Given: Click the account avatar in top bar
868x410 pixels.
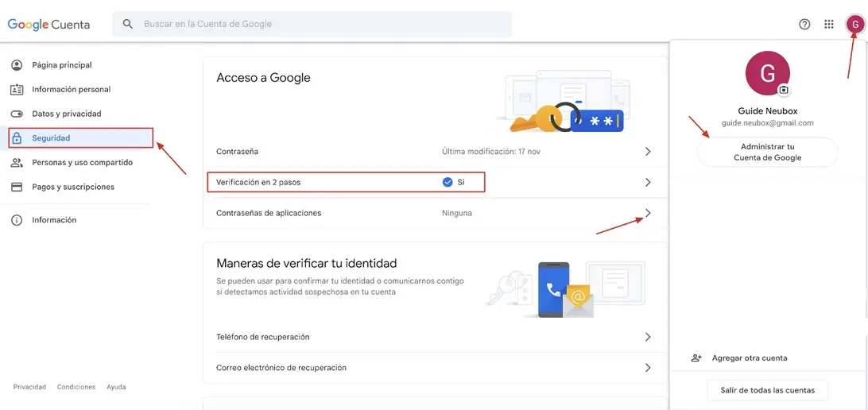Looking at the screenshot, I should 855,25.
